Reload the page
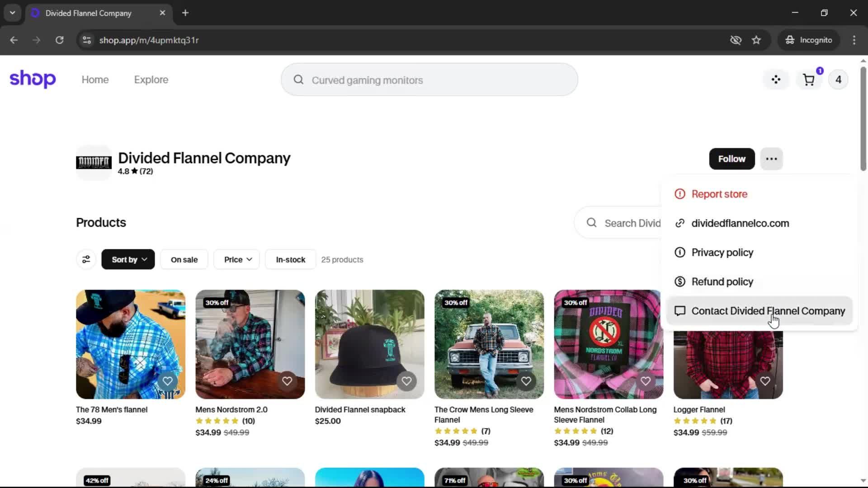 [x=59, y=40]
